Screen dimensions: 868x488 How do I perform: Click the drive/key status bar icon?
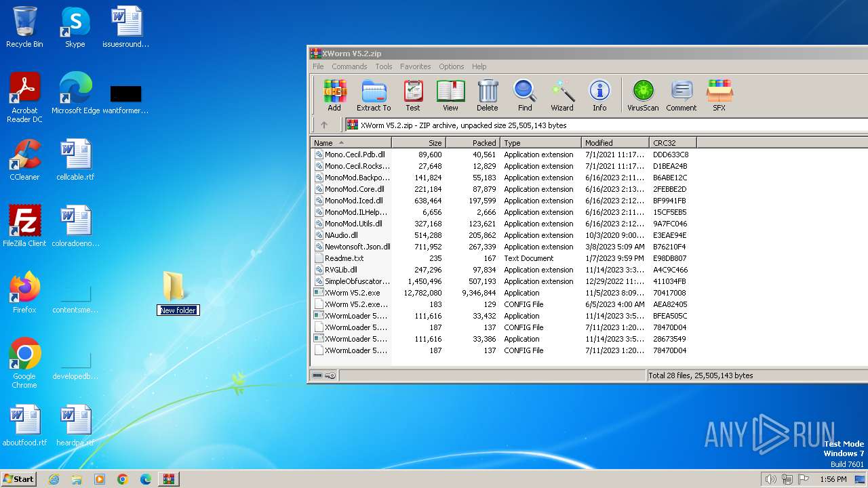coord(324,375)
